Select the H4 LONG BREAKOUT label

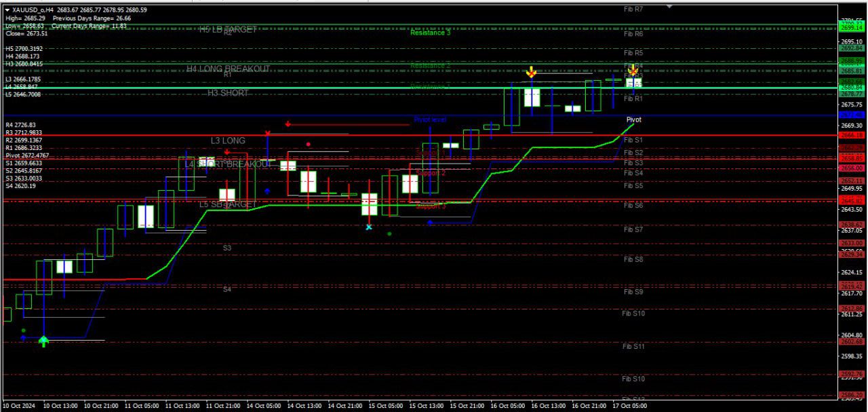click(229, 69)
